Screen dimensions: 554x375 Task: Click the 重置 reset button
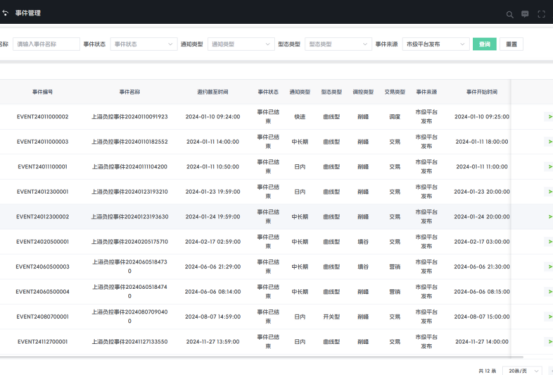click(x=511, y=44)
